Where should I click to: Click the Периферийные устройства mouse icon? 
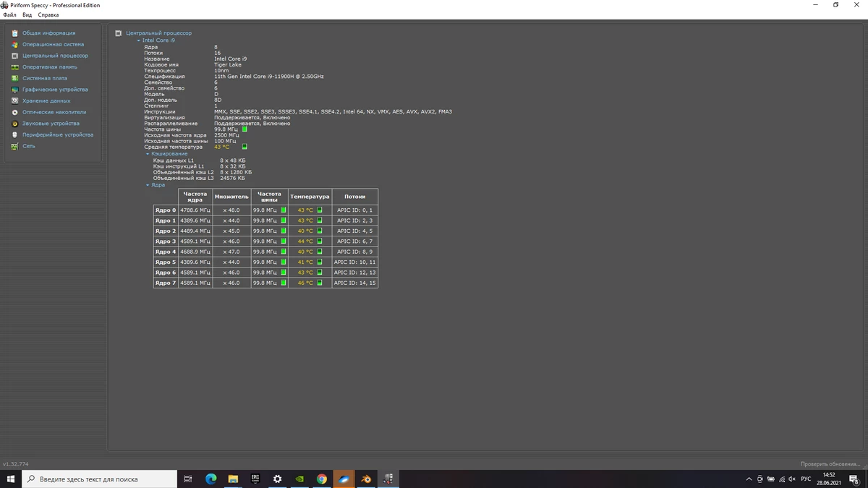click(x=14, y=134)
